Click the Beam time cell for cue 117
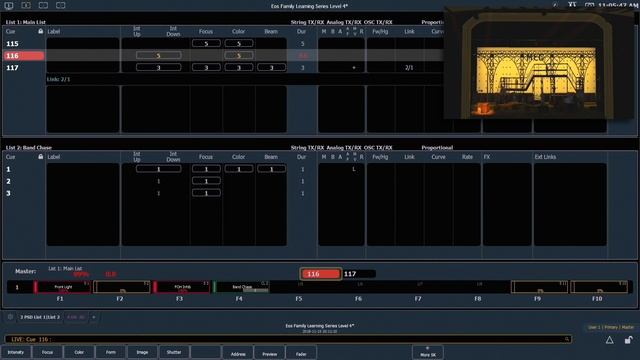The height and width of the screenshot is (360, 640). 271,67
